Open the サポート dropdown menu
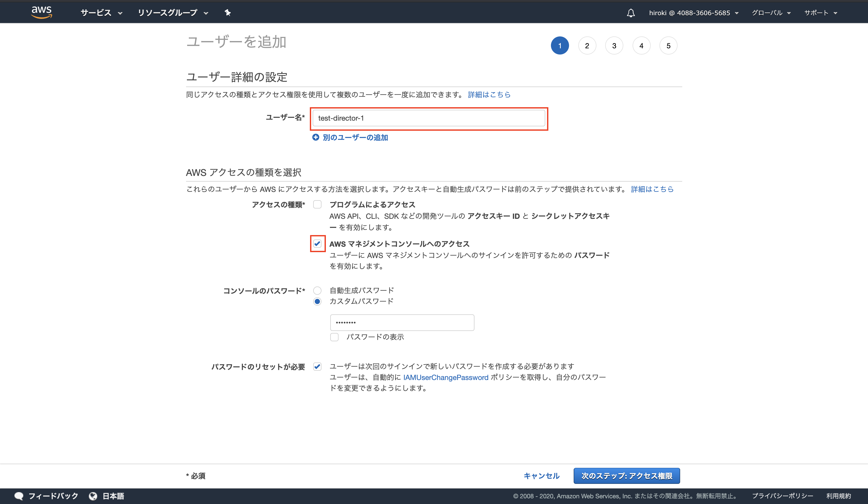Viewport: 868px width, 504px height. click(820, 13)
